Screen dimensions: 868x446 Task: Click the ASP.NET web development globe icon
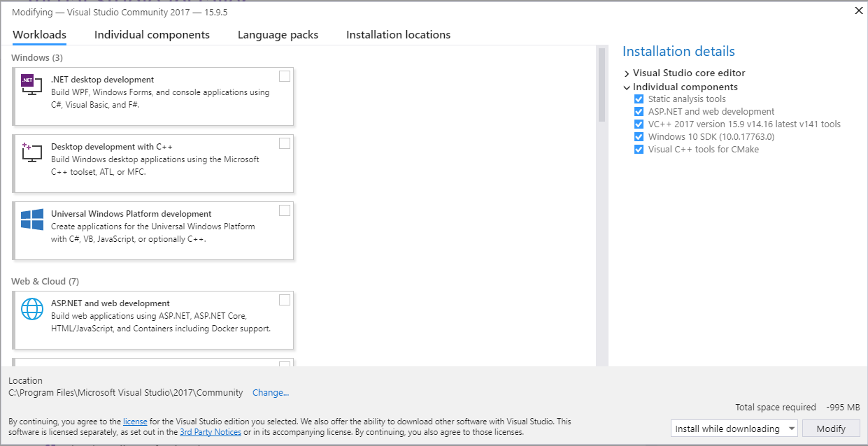pos(32,308)
